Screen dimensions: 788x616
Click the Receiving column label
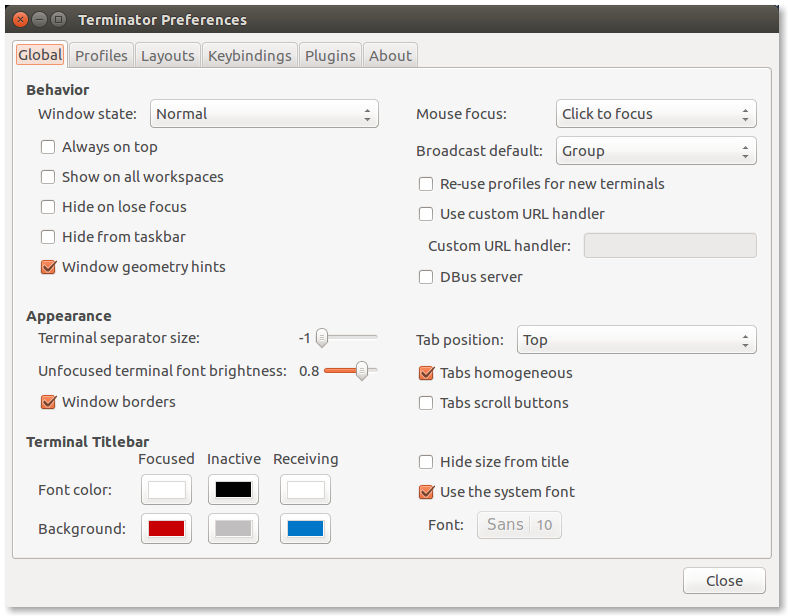click(x=306, y=459)
